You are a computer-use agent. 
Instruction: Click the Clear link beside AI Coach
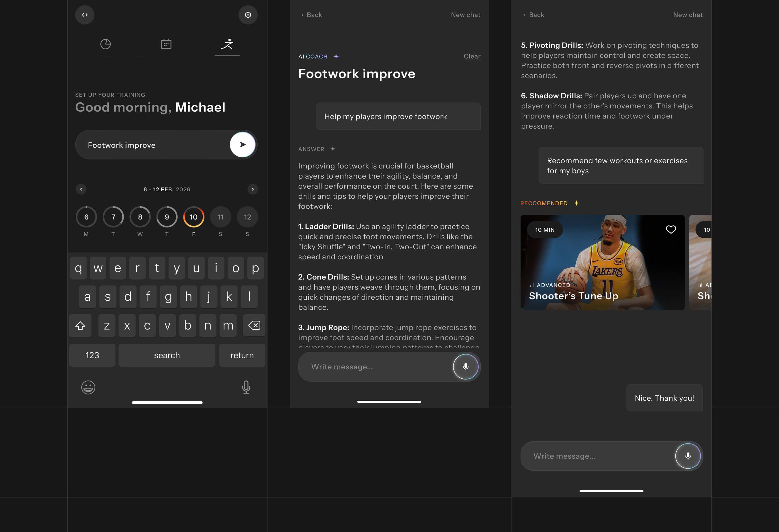tap(472, 56)
